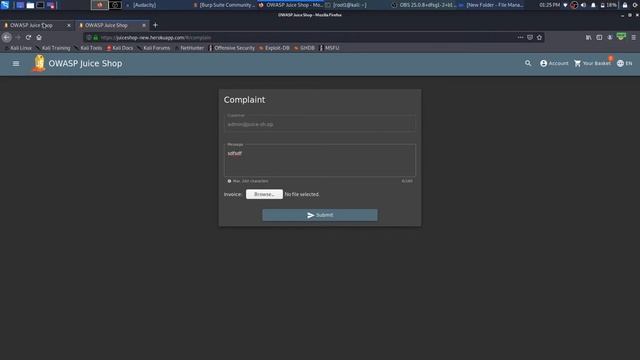The image size is (640, 360).
Task: Click the panel clock showing 01:25 PM
Action: pyautogui.click(x=549, y=5)
